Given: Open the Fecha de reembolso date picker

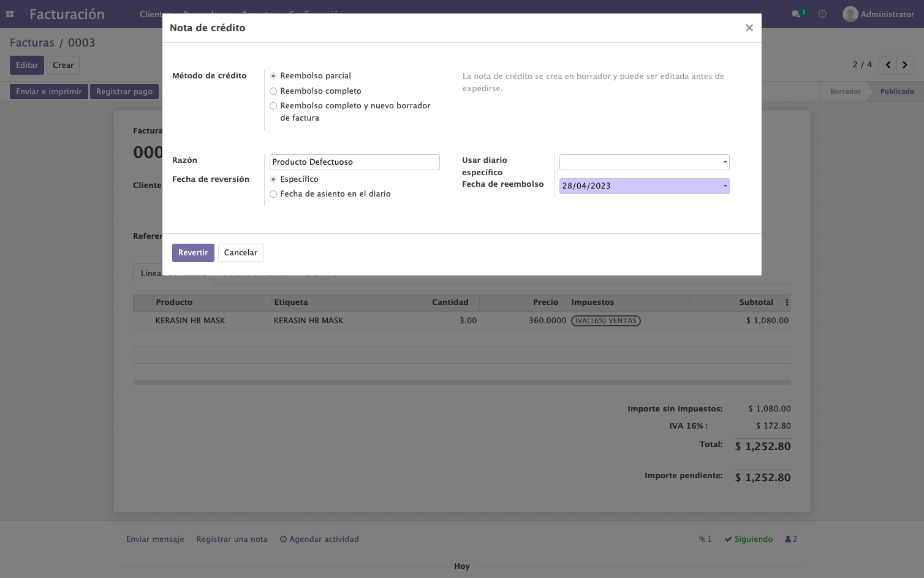Looking at the screenshot, I should coord(644,186).
